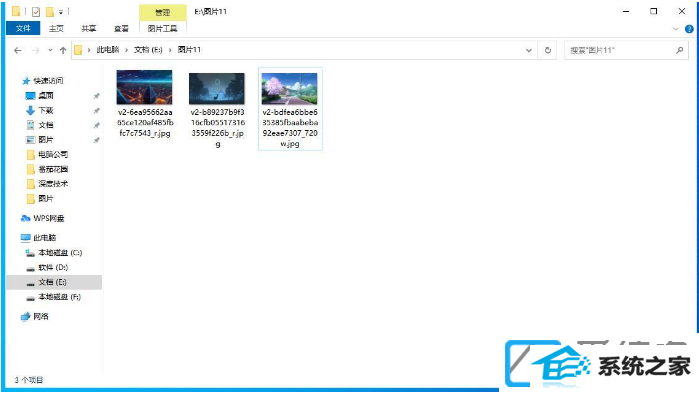The height and width of the screenshot is (393, 699).
Task: Switch to the 查看 ribbon tab
Action: [x=121, y=29]
